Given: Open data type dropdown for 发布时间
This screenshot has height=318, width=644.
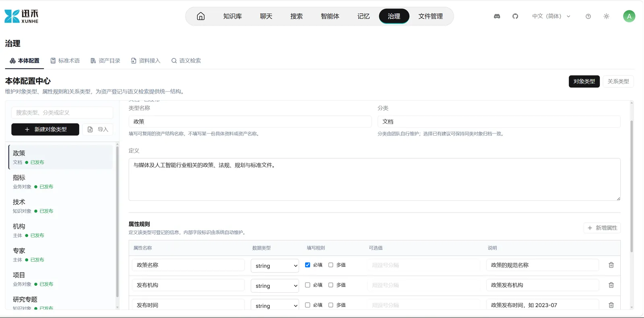Looking at the screenshot, I should (x=275, y=306).
